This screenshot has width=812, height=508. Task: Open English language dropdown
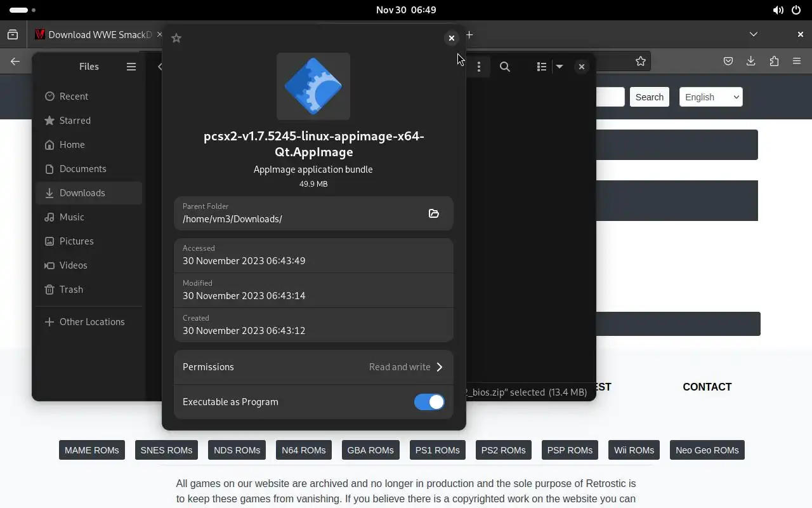pos(710,97)
